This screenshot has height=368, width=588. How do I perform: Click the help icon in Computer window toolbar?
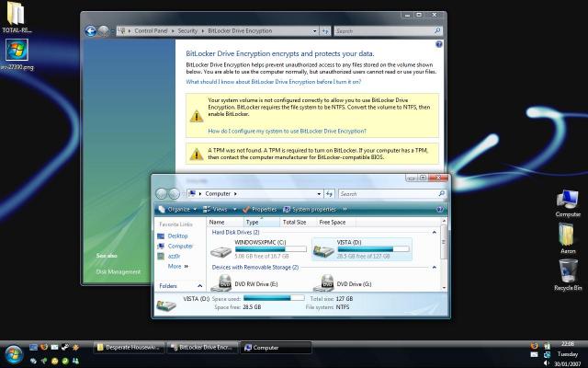pos(440,210)
